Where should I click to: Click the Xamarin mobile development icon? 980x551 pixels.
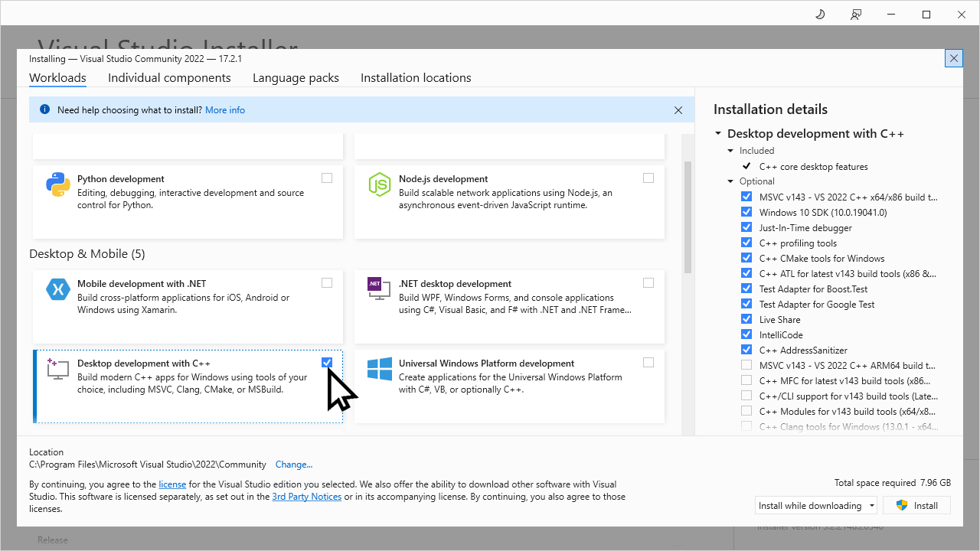[x=58, y=289]
